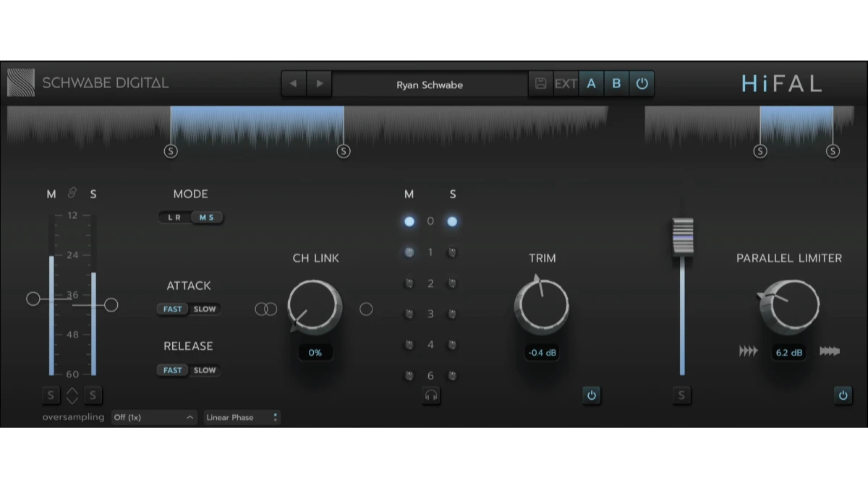Click the headphones monitor icon

coord(431,395)
